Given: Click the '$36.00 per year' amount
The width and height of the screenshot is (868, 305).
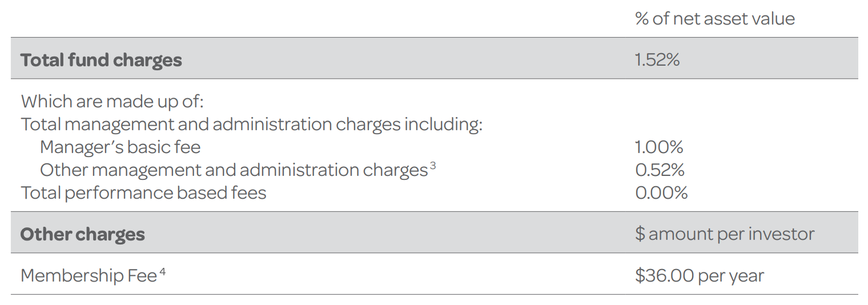Looking at the screenshot, I should point(699,275).
